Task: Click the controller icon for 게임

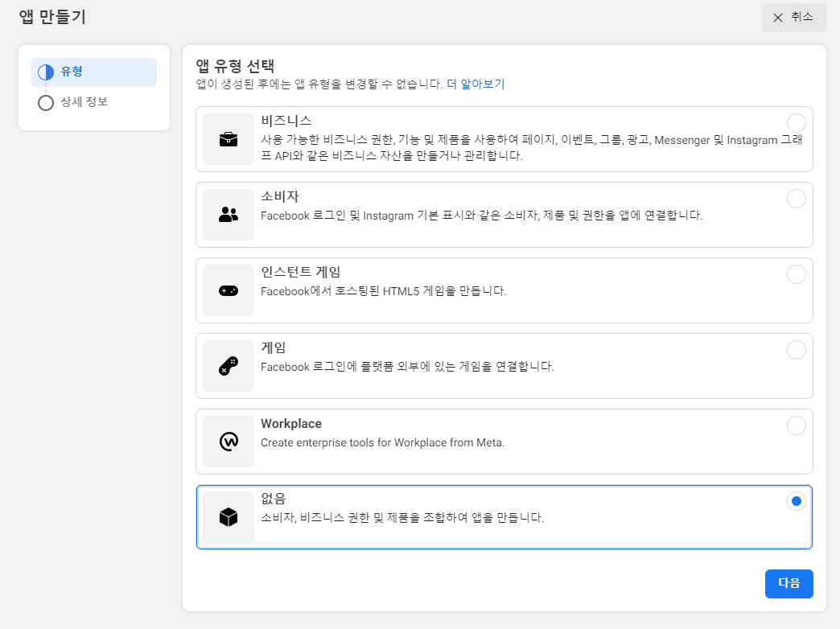Action: (x=229, y=366)
